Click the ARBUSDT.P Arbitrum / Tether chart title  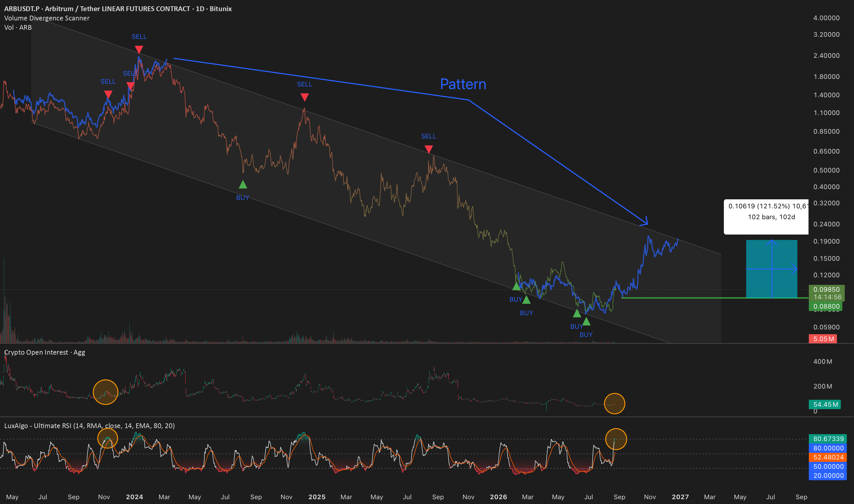pyautogui.click(x=118, y=9)
